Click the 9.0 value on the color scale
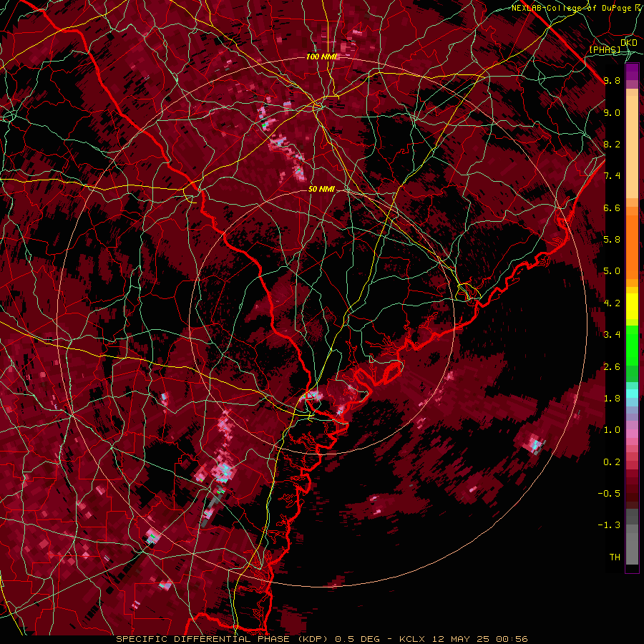Image resolution: width=644 pixels, height=644 pixels. click(x=612, y=112)
